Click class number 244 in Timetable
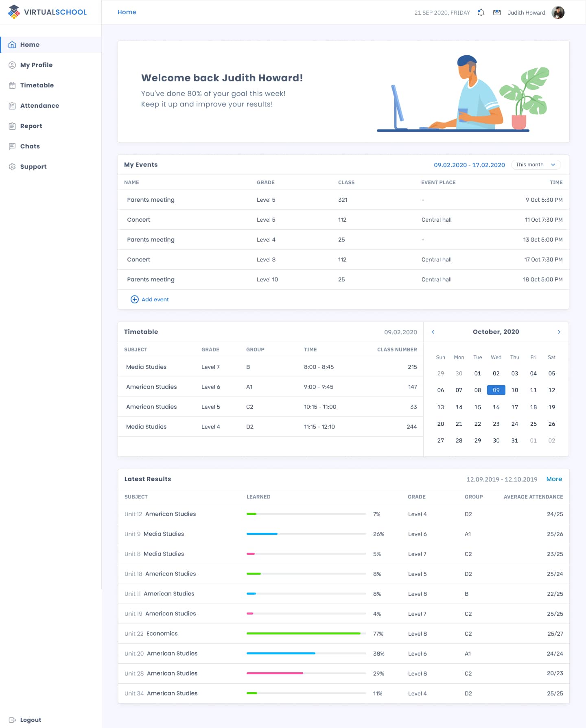This screenshot has width=586, height=728. tap(411, 427)
